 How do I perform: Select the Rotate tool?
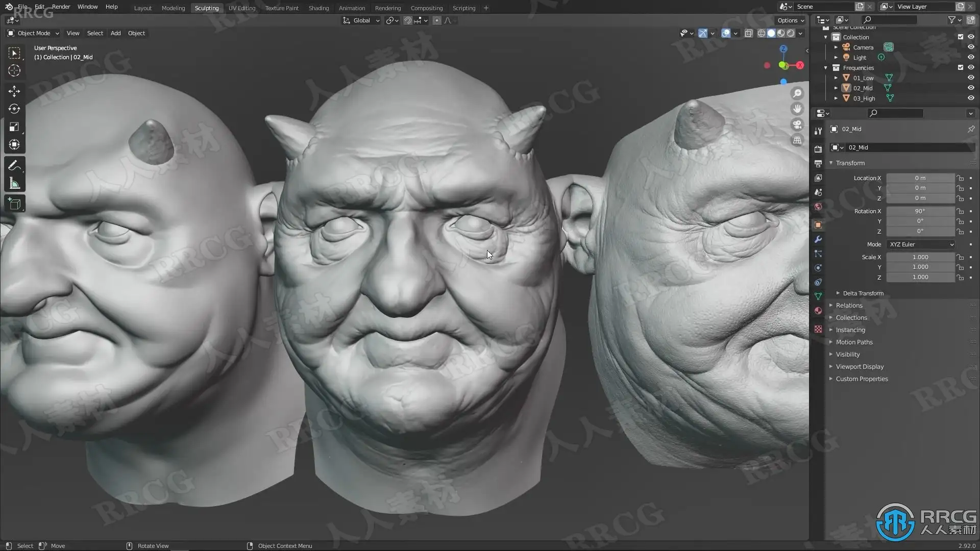point(14,109)
